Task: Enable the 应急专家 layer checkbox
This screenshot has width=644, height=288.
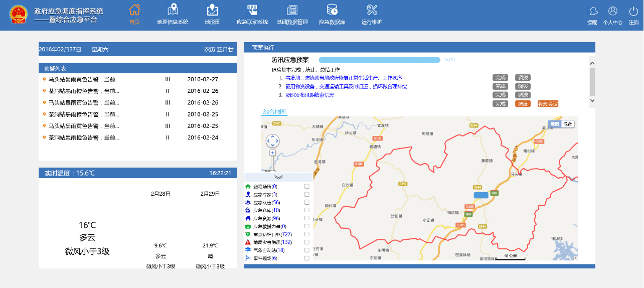Action: (307, 194)
